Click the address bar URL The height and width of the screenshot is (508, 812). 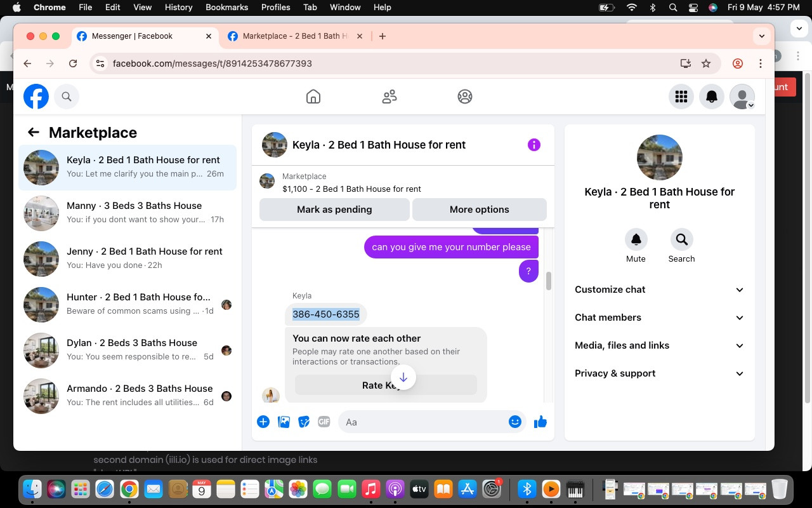coord(212,63)
